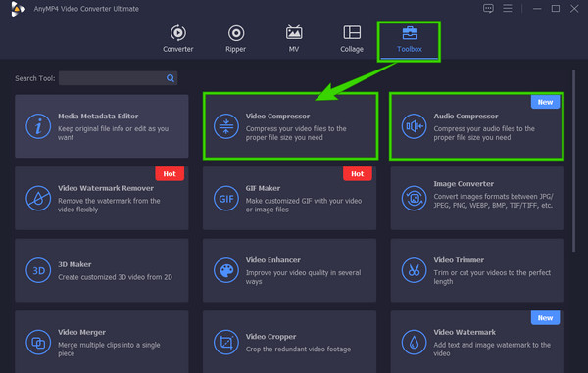The image size is (588, 373).
Task: Click the Hot badge on Video Watermark Remover
Action: [170, 173]
